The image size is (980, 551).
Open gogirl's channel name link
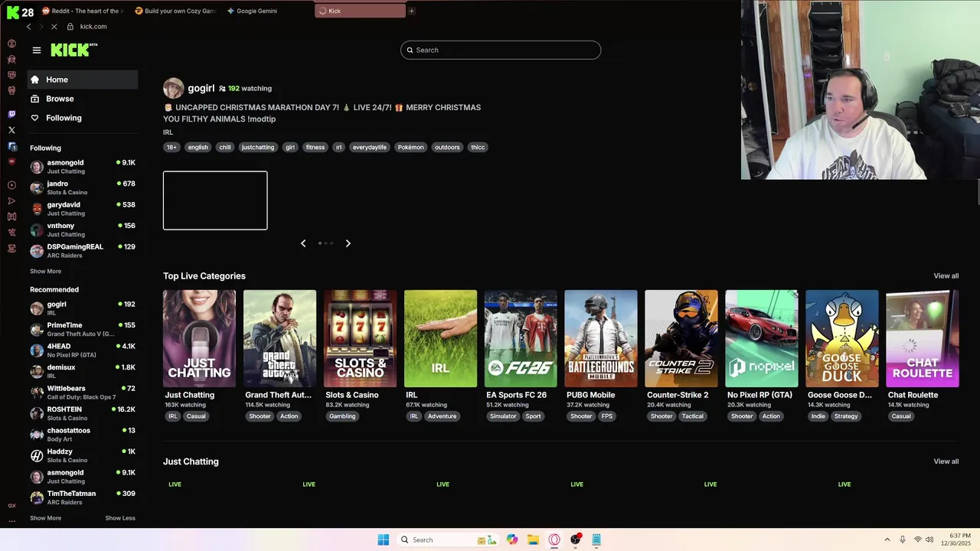coord(201,88)
